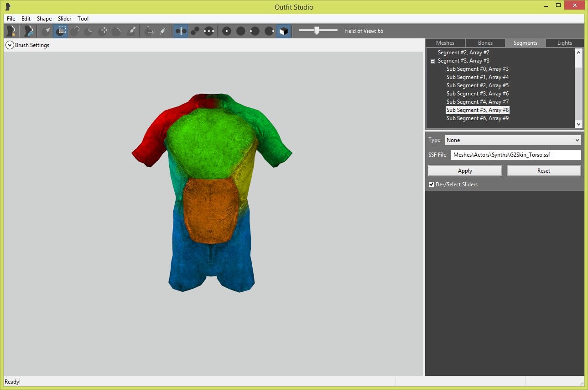Collapse the Segment #3, Array #3 node
Screen dimensions: 588x390
(x=433, y=61)
